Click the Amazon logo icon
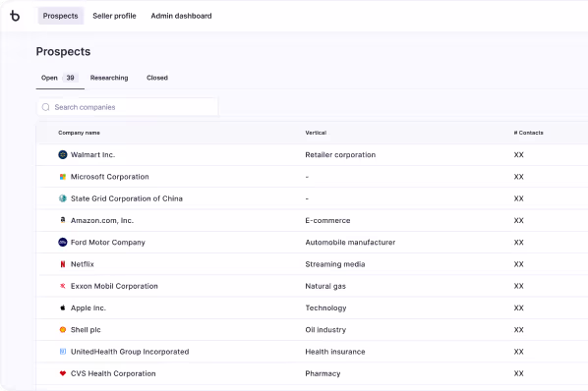Viewport: 588px width, 391px height. pyautogui.click(x=63, y=220)
